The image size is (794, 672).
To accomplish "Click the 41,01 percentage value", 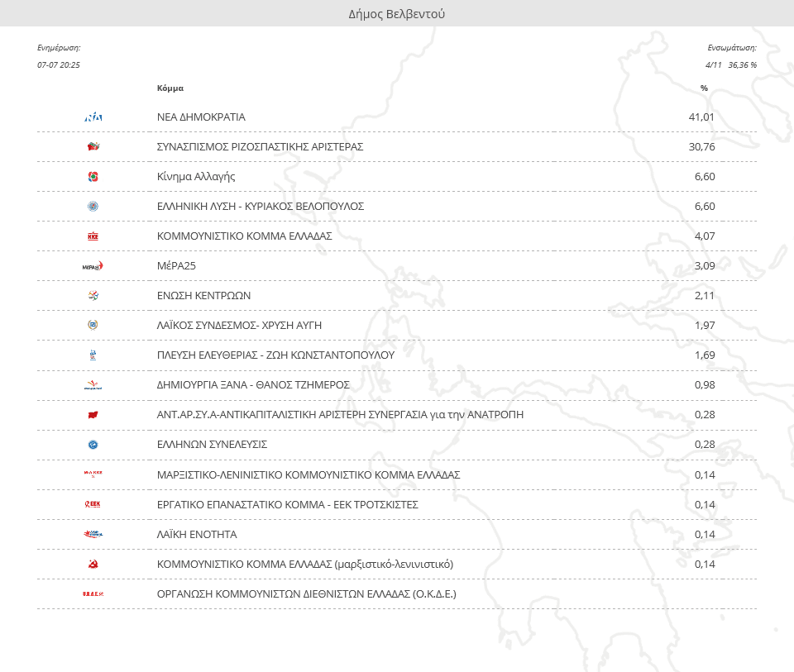I will click(x=701, y=117).
